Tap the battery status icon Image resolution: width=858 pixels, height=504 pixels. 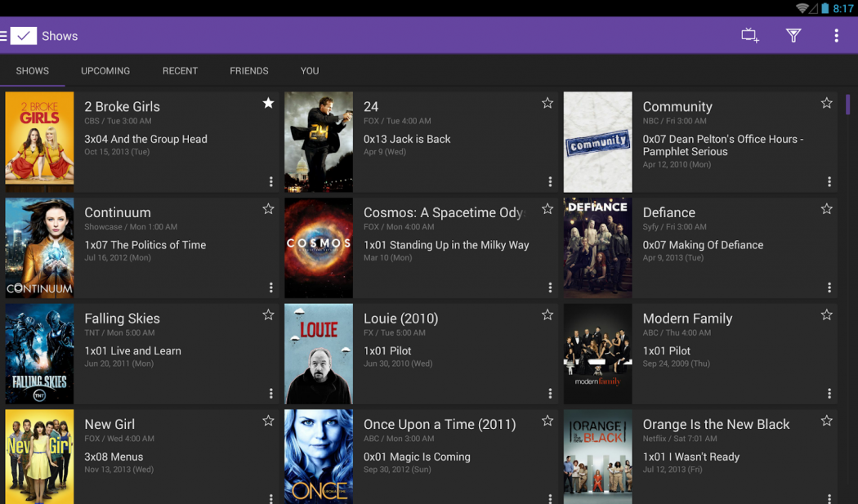point(825,8)
